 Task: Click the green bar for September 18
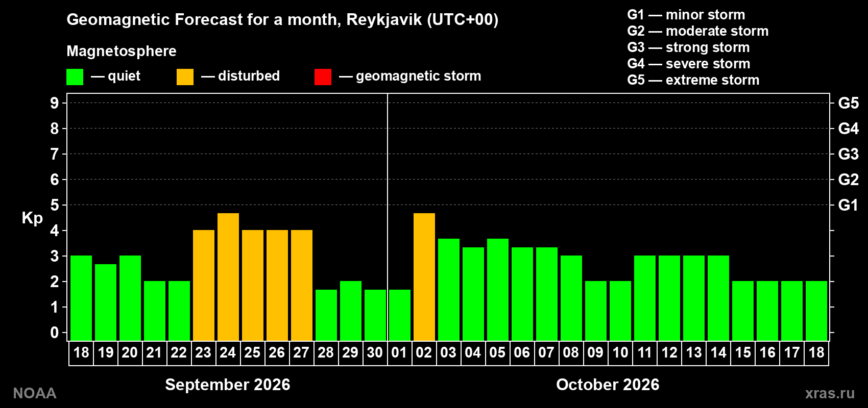pyautogui.click(x=81, y=298)
